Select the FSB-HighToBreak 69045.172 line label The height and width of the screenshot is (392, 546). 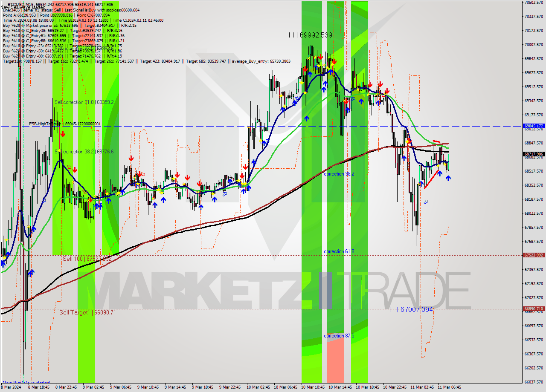click(x=65, y=124)
